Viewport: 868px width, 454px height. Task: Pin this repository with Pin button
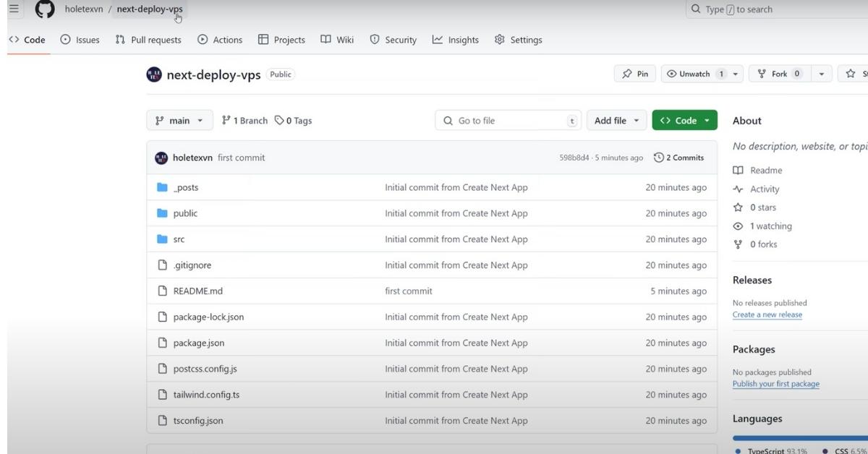[x=634, y=74]
